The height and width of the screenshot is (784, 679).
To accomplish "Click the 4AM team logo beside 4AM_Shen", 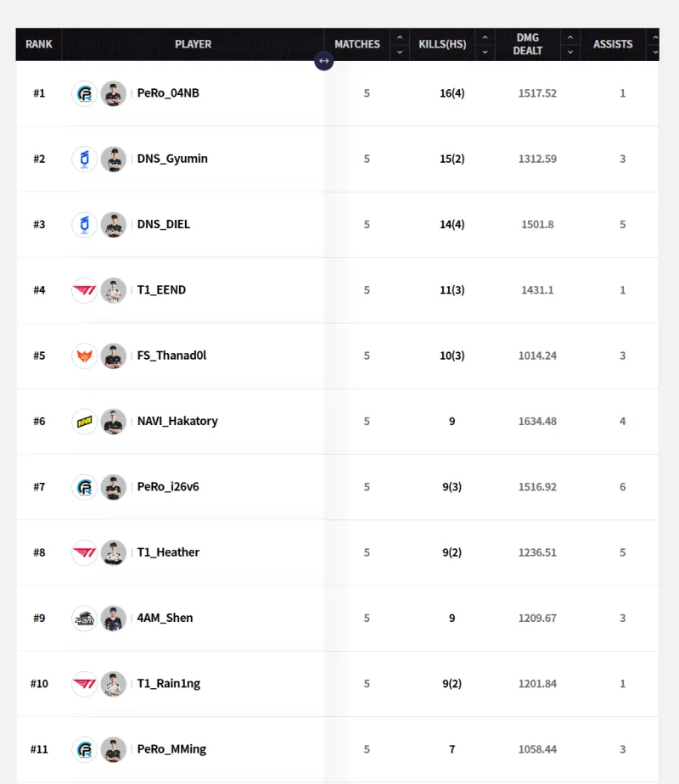I will tap(85, 618).
